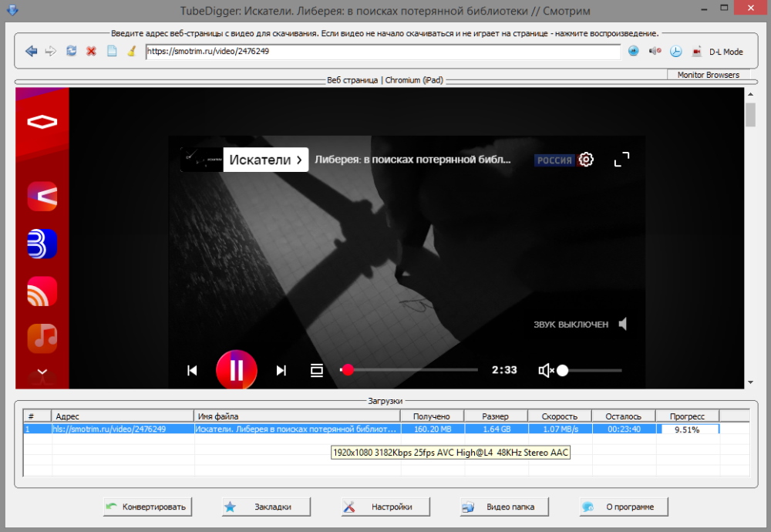771x532 pixels.
Task: Click the Искатели show thumbnail
Action: (x=201, y=160)
